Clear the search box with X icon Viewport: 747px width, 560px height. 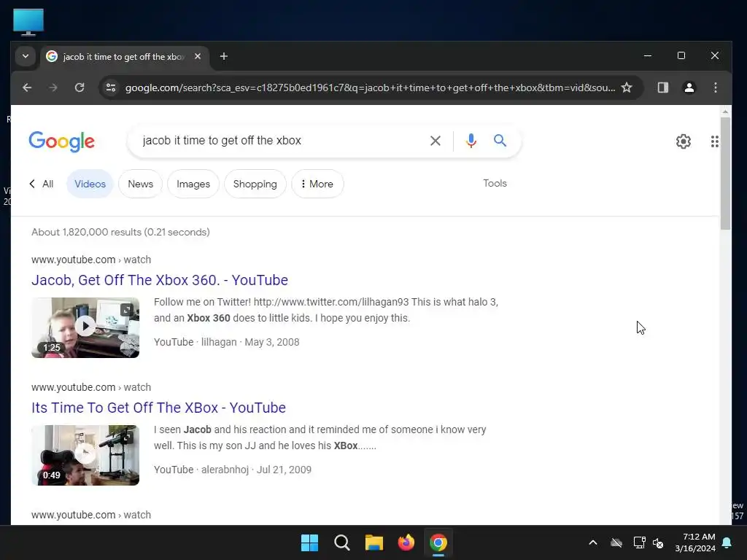(435, 141)
